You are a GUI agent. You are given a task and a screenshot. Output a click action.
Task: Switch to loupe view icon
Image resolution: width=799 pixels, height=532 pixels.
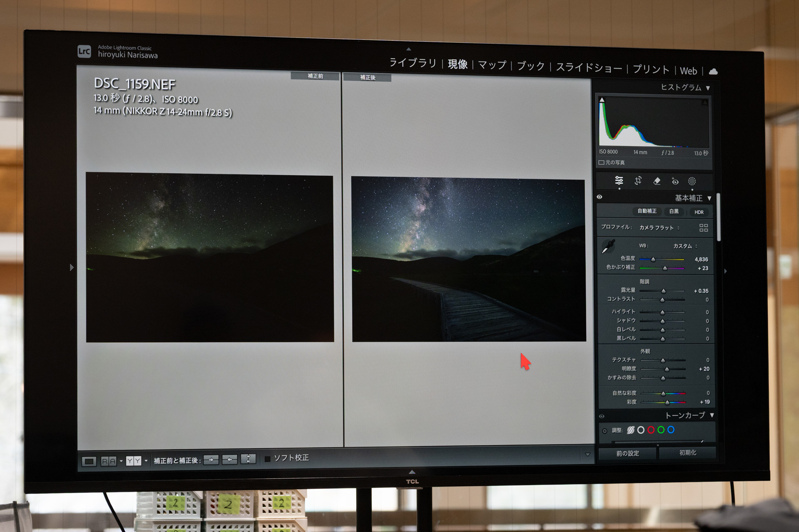pyautogui.click(x=89, y=461)
